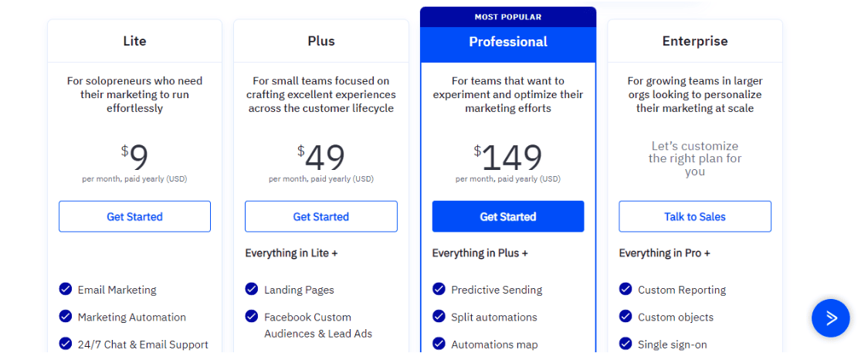Click checkmark icon next to Predictive Sending

pos(439,289)
